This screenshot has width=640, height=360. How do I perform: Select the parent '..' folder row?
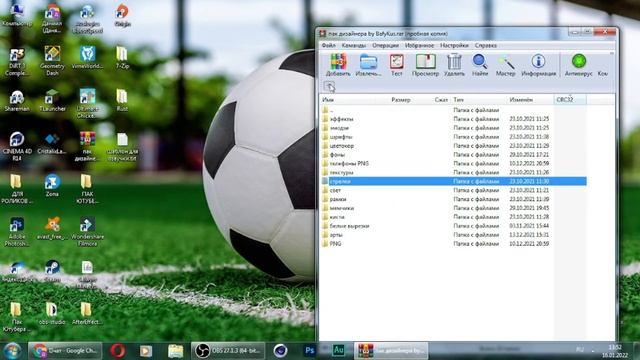453,110
